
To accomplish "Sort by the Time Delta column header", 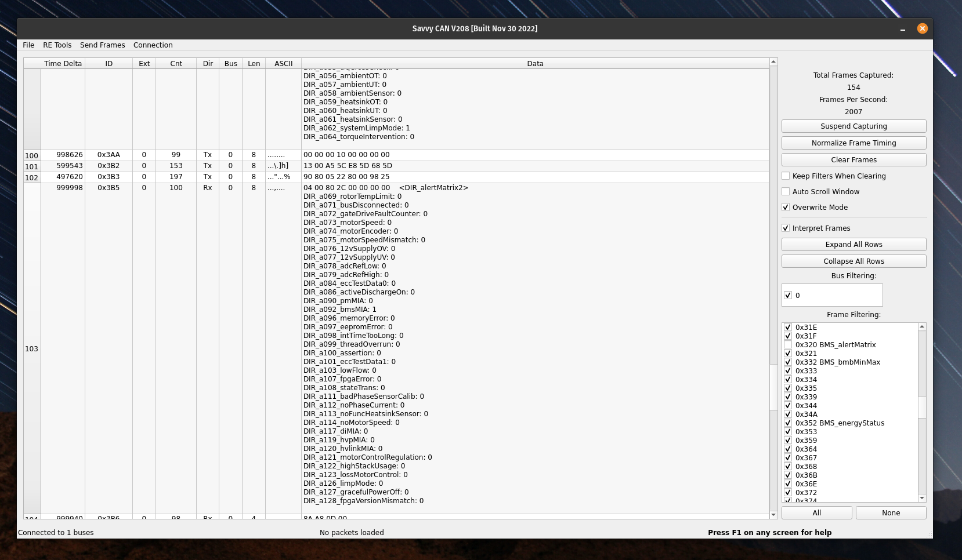I will pyautogui.click(x=63, y=64).
